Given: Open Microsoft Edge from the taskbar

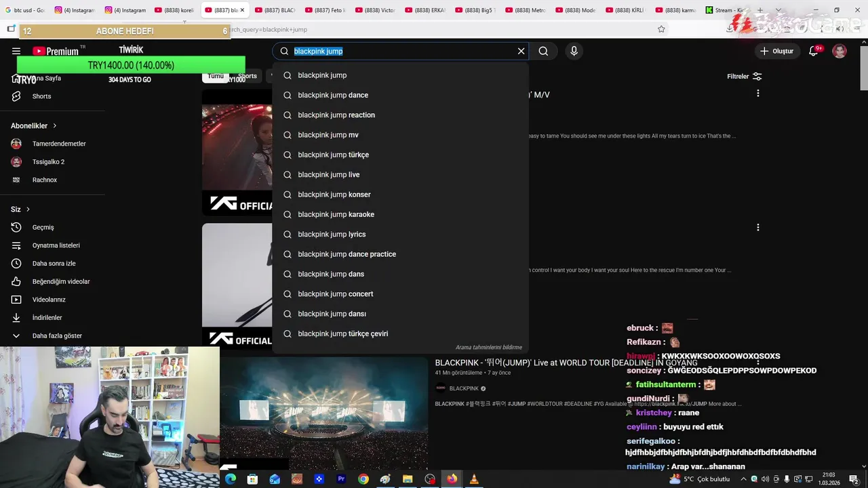Looking at the screenshot, I should pyautogui.click(x=231, y=479).
